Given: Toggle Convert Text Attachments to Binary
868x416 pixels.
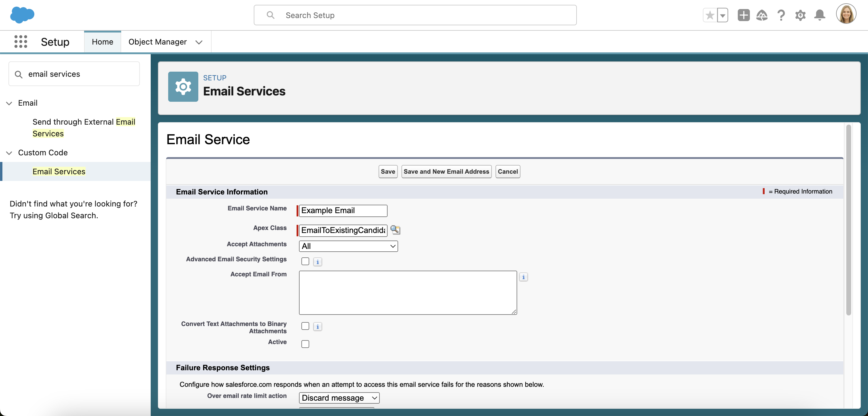Looking at the screenshot, I should pos(305,326).
